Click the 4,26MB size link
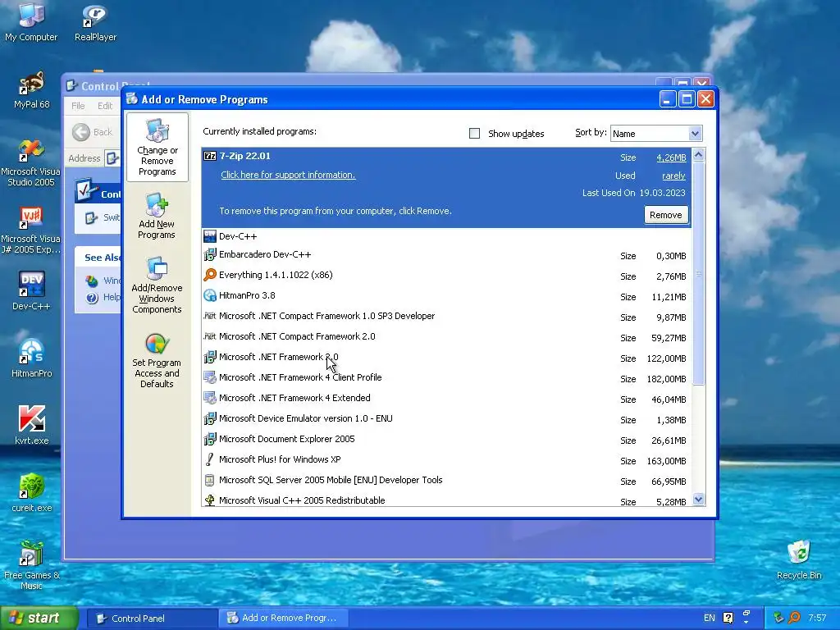The width and height of the screenshot is (840, 630). pyautogui.click(x=671, y=157)
